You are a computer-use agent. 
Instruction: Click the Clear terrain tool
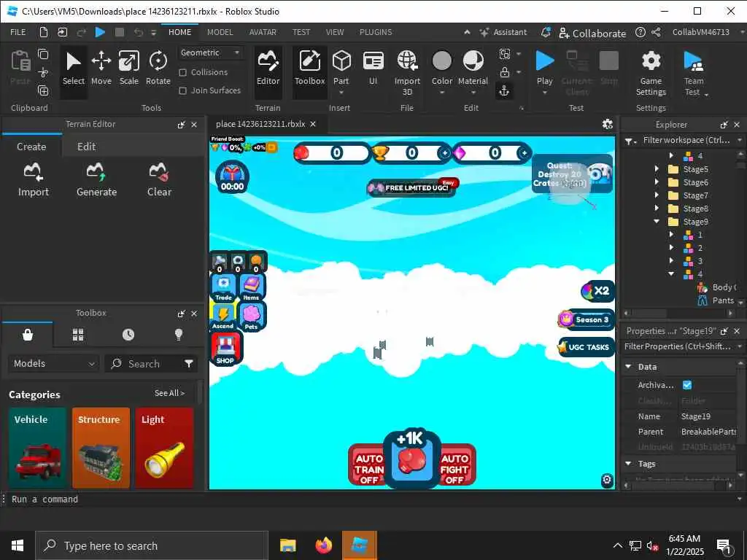[159, 179]
